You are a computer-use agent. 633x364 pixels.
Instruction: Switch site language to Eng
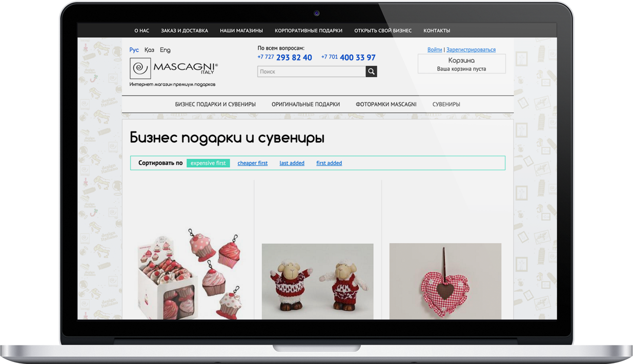(x=165, y=50)
